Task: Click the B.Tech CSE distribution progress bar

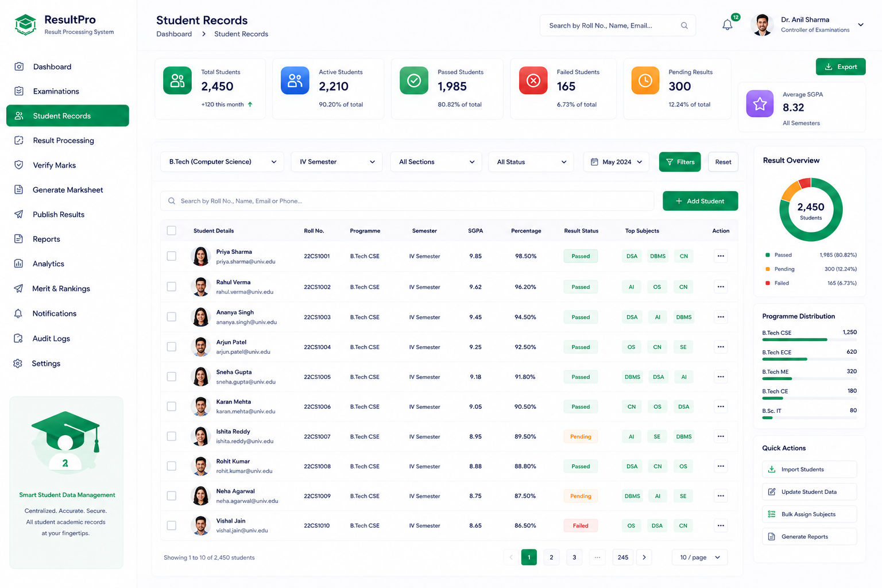Action: 809,340
